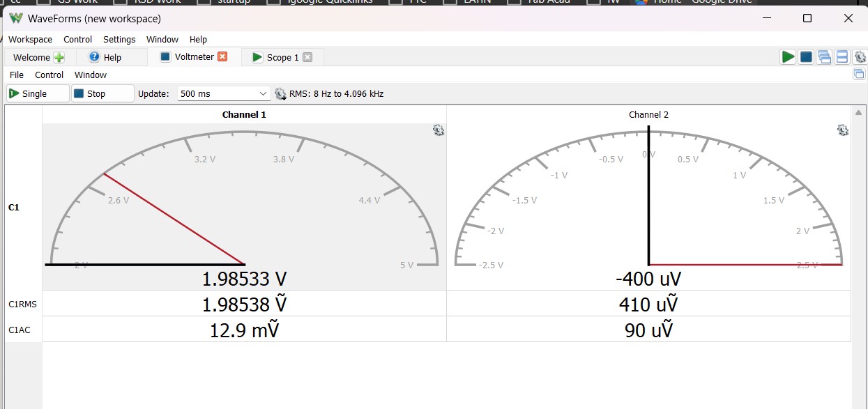
Task: Click the Stop button in the voltmeter toolbar
Action: [102, 93]
